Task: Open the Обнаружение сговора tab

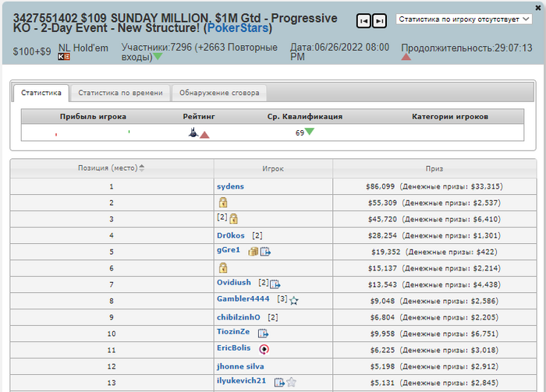Action: pos(219,93)
